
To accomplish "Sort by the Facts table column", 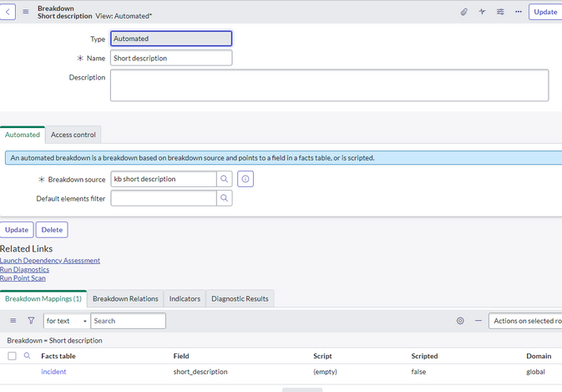I will point(58,356).
